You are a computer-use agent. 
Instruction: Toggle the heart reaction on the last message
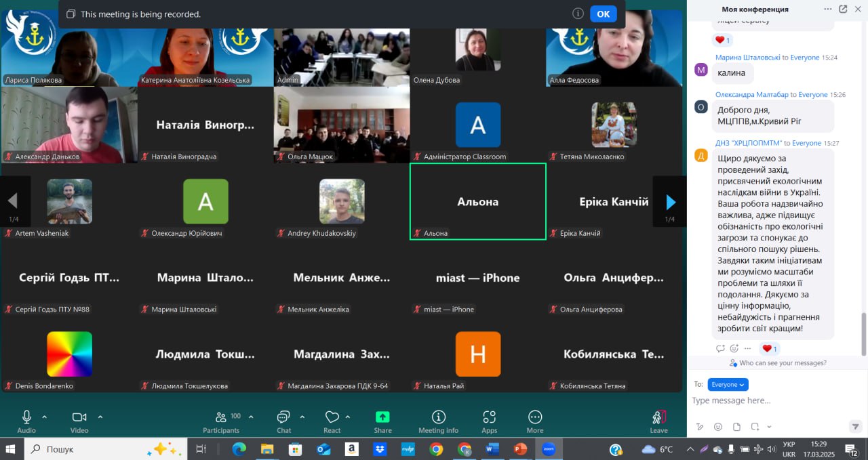[x=770, y=348]
